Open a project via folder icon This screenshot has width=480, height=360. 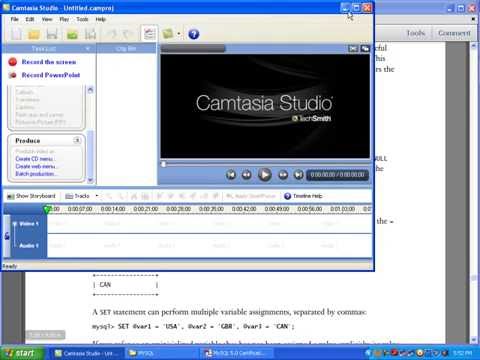pos(34,34)
